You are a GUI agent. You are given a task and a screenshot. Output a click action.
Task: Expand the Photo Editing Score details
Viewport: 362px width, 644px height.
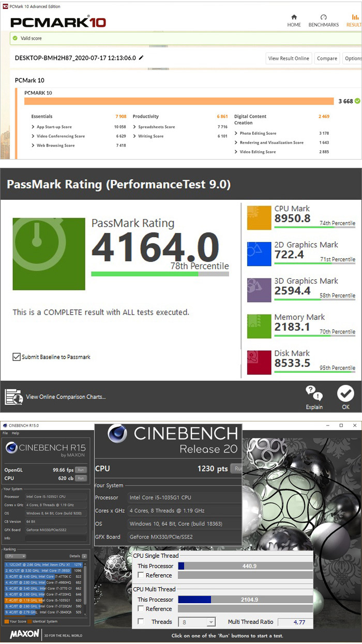[236, 133]
